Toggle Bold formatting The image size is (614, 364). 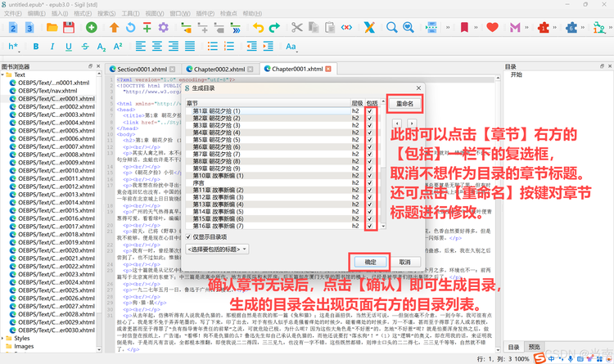36,47
